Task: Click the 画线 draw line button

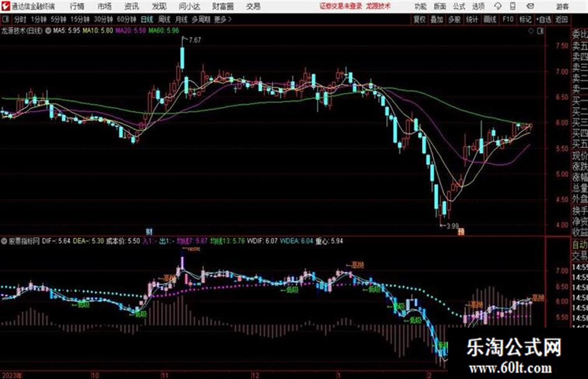Action: [x=490, y=19]
